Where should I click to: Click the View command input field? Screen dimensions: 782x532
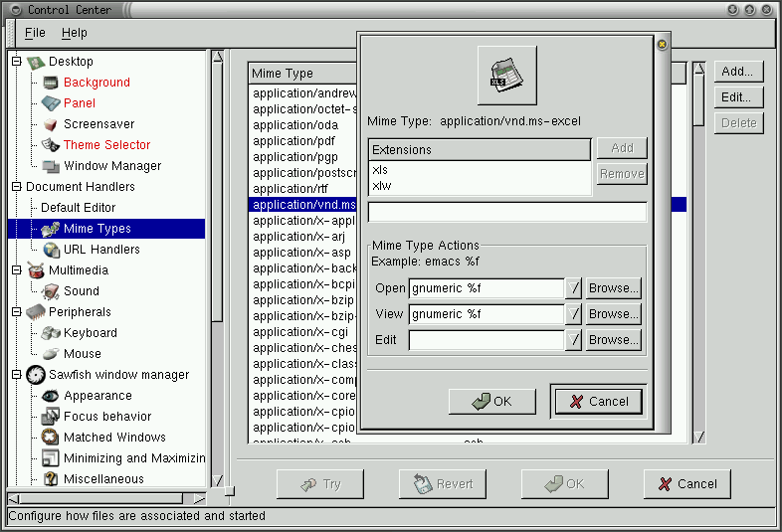pos(487,314)
